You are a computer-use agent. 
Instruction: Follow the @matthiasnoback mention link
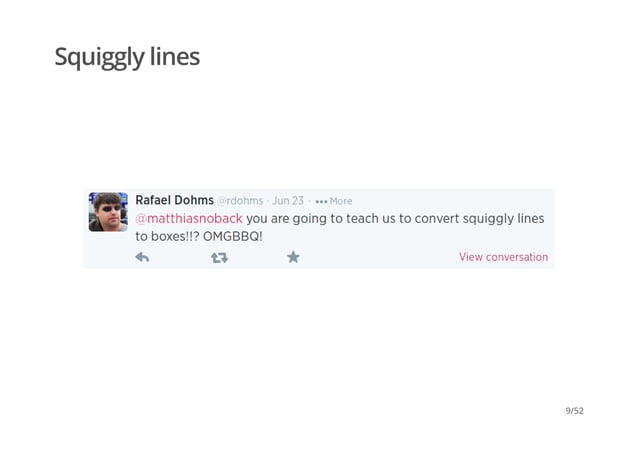point(189,219)
